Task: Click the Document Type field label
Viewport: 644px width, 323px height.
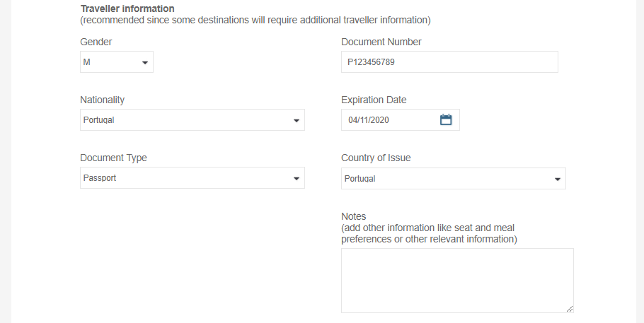Action: [x=114, y=158]
